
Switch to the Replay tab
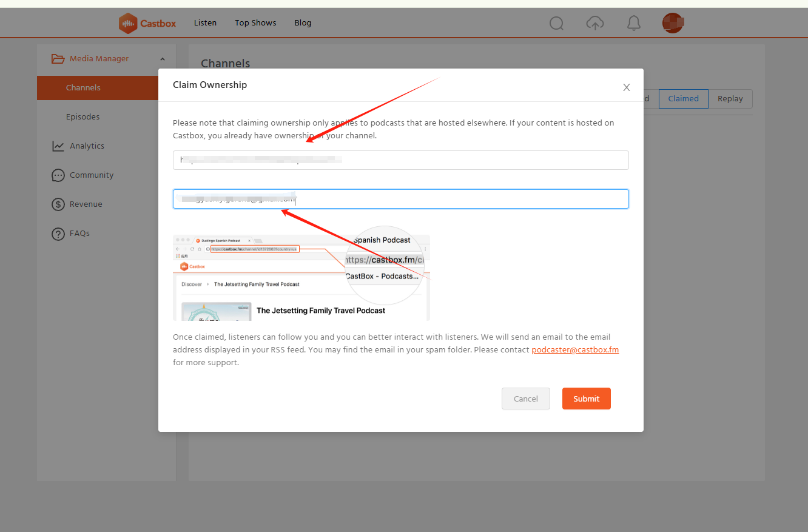[x=730, y=99]
